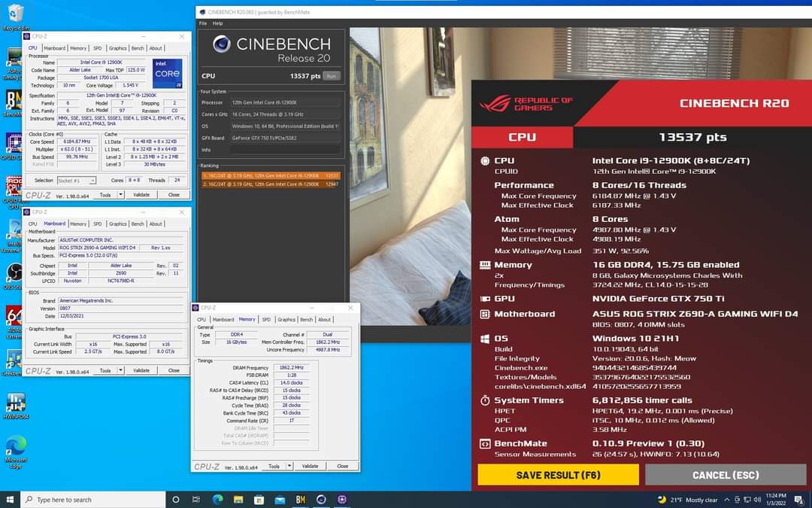Open Graphics tab in middle CPU-Z window
The width and height of the screenshot is (812, 508).
point(117,224)
